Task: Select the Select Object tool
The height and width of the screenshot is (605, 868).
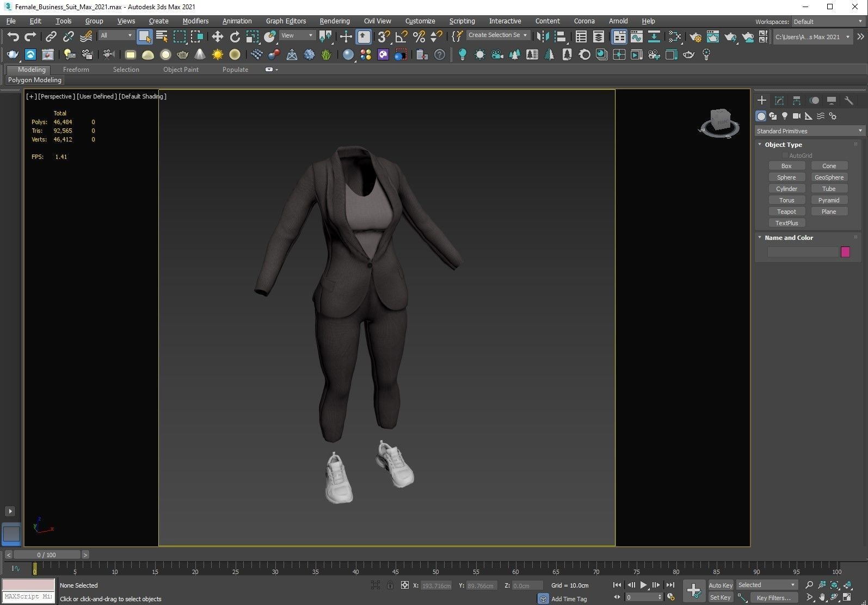Action: tap(144, 36)
